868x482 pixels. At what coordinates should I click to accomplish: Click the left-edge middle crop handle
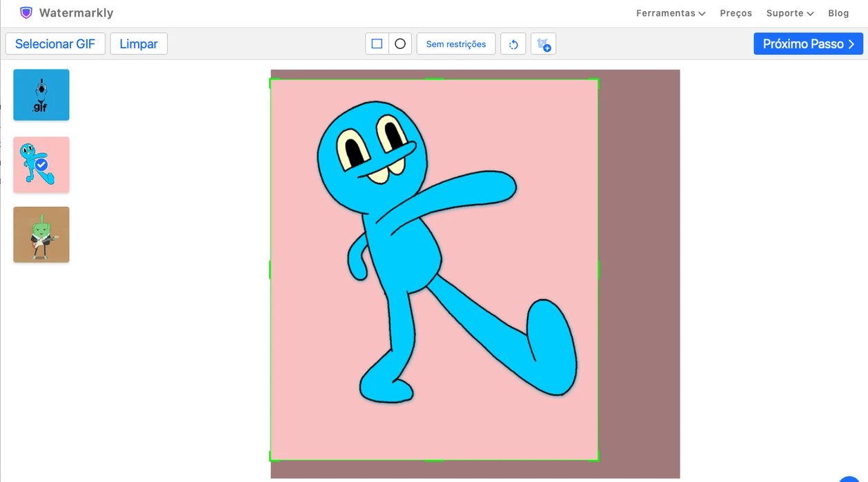click(x=270, y=270)
